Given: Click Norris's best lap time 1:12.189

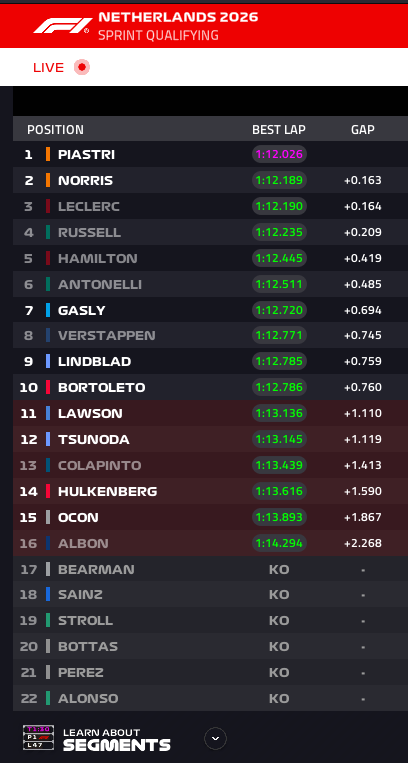Looking at the screenshot, I should point(279,180).
